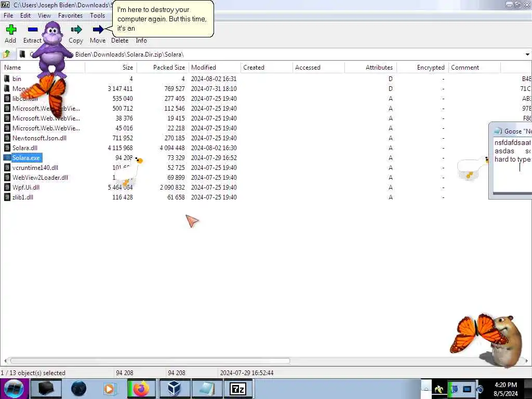Open the File menu

coord(8,16)
